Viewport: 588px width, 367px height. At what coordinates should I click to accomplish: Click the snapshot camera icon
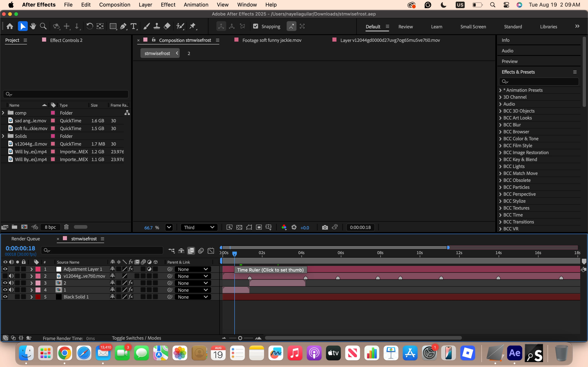pos(325,227)
